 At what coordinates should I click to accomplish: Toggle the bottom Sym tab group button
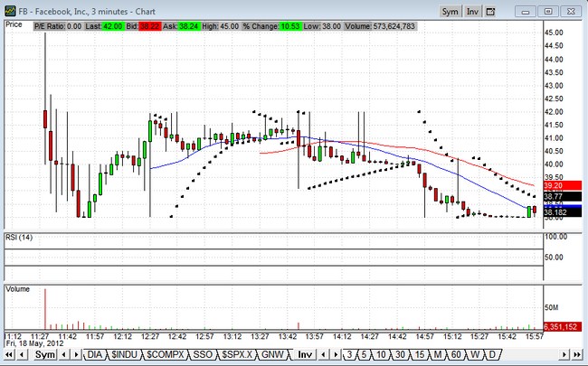click(44, 355)
